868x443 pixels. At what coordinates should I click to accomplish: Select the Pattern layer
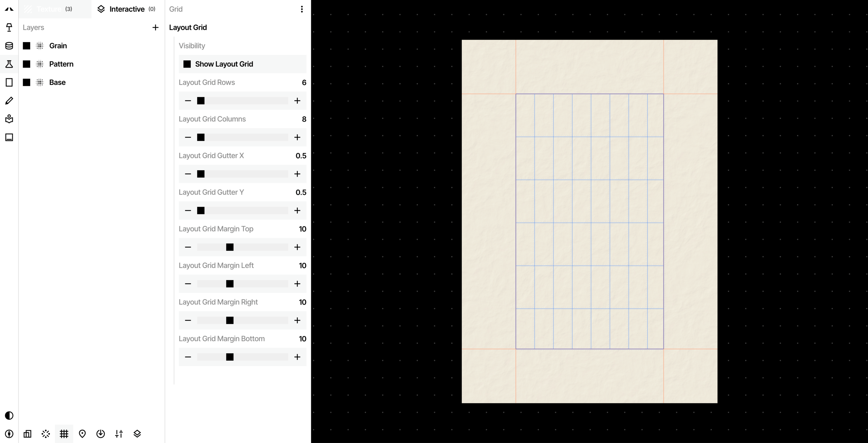tap(61, 64)
